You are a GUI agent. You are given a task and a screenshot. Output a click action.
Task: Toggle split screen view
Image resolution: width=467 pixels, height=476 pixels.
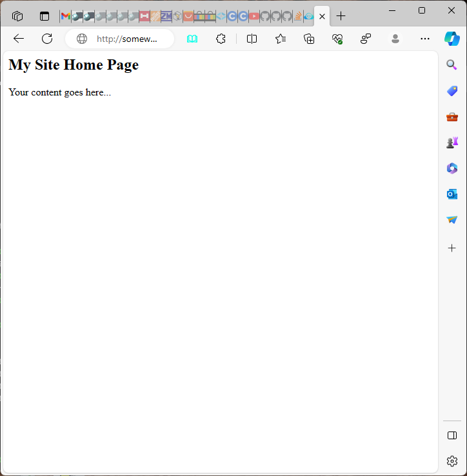coord(252,39)
